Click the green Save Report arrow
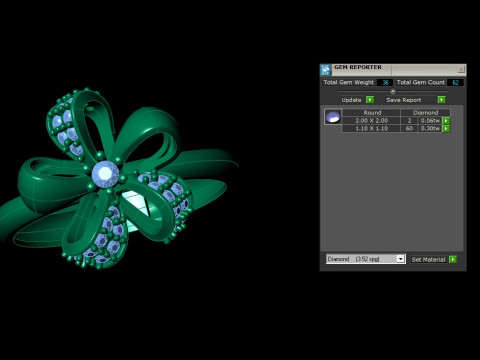 (441, 100)
